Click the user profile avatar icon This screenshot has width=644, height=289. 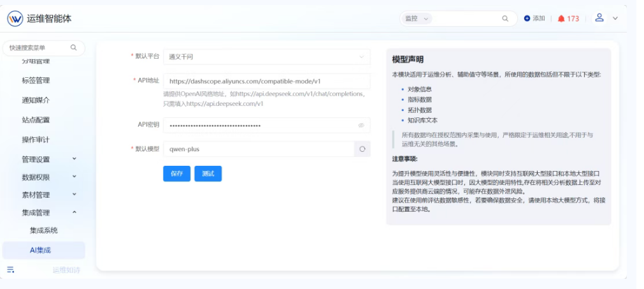click(599, 18)
